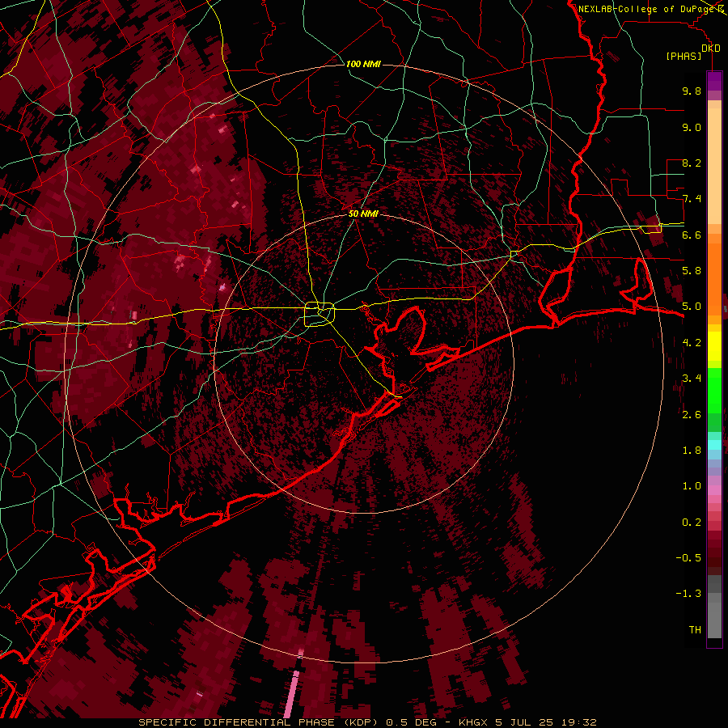Screen dimensions: 728x728
Task: Click the 50 NMI range ring label
Action: tap(363, 214)
